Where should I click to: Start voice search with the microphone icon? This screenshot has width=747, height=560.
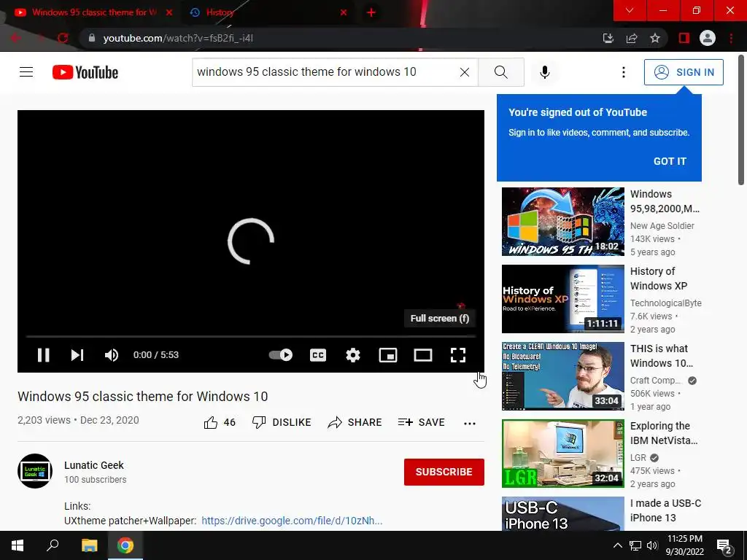[x=544, y=72]
